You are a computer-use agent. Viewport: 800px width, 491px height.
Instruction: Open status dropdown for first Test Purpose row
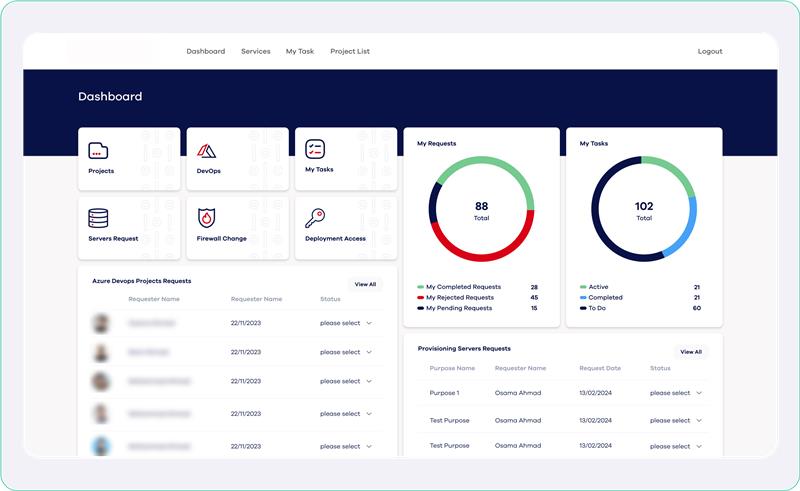point(676,421)
